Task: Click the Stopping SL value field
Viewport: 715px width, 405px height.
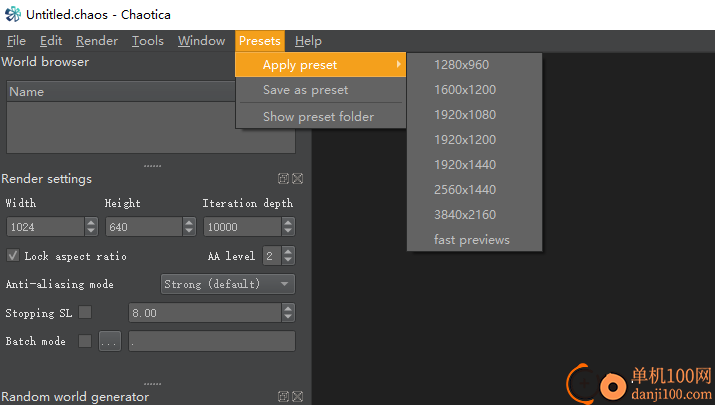Action: (x=205, y=313)
